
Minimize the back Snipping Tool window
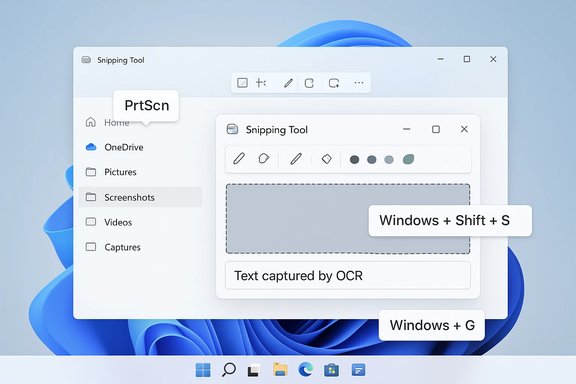point(440,59)
